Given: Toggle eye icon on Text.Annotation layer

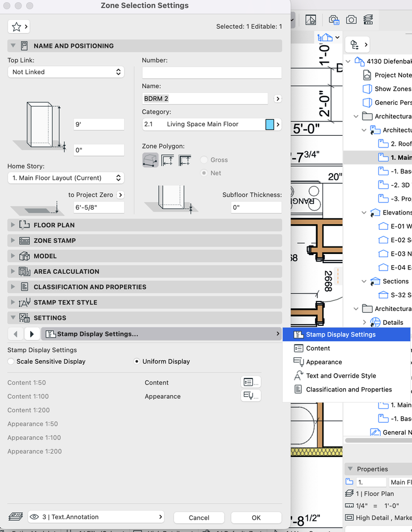Looking at the screenshot, I should (34, 517).
